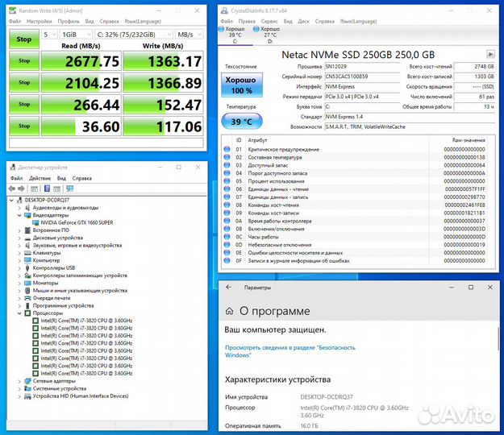Click show/hide console tree toolbar icon
The height and width of the screenshot is (435, 504).
point(35,188)
